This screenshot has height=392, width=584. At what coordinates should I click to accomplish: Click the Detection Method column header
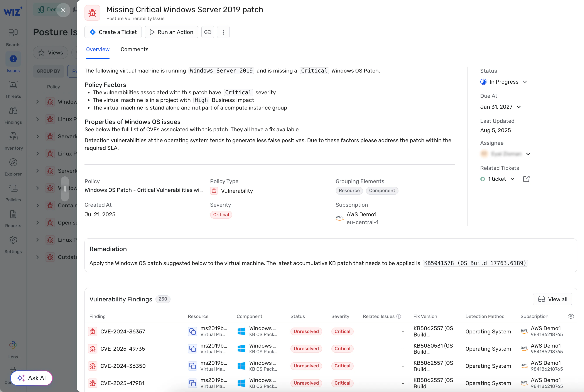coord(485,316)
